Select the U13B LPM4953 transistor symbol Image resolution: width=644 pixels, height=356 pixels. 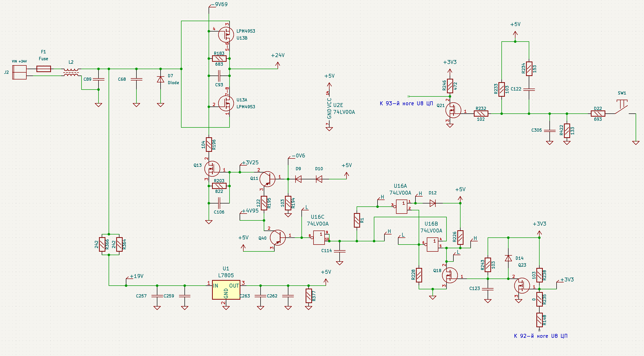coord(226,35)
